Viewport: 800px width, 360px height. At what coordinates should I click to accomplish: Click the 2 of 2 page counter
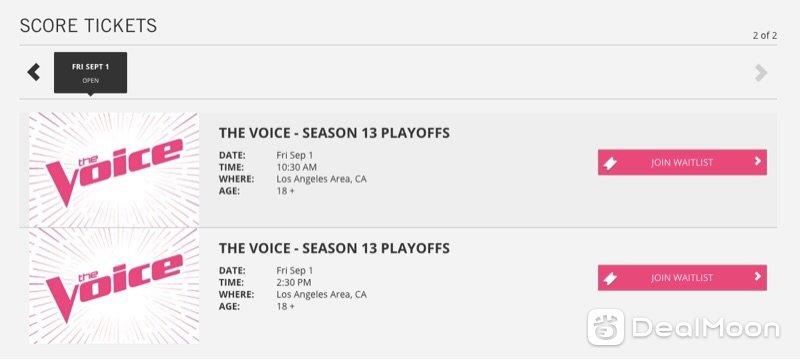point(765,36)
